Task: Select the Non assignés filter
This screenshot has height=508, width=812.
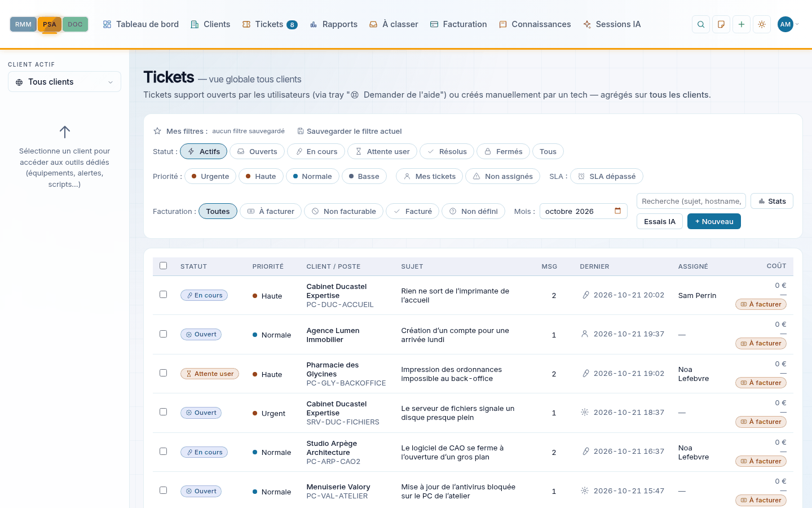Action: tap(503, 176)
